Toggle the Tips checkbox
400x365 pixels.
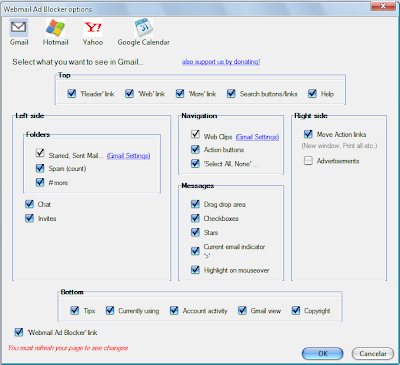(x=75, y=311)
